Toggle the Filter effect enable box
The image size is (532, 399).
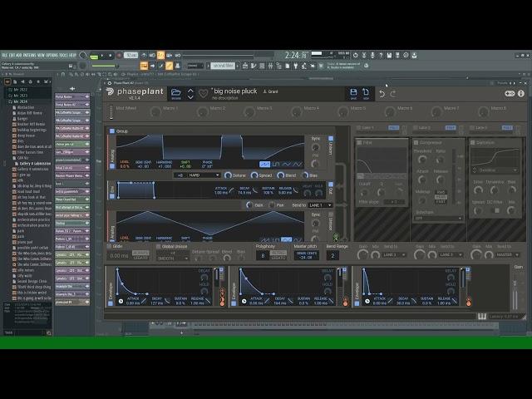(x=359, y=143)
